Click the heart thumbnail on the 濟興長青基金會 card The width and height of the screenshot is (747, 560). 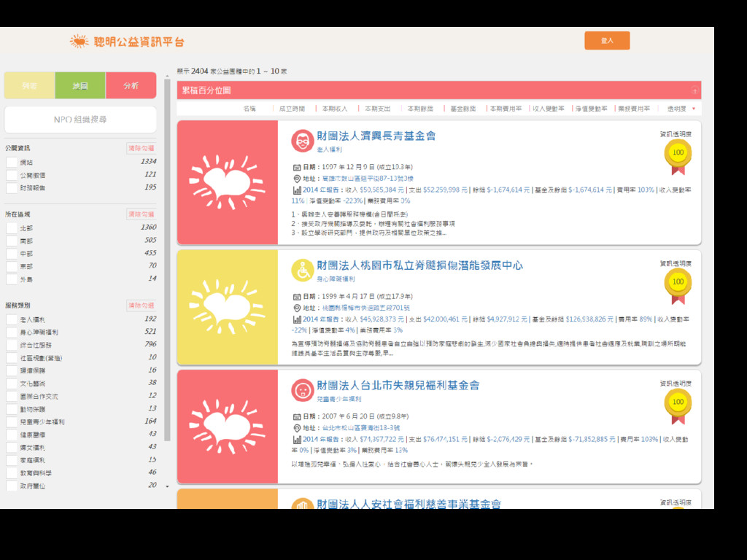click(228, 182)
